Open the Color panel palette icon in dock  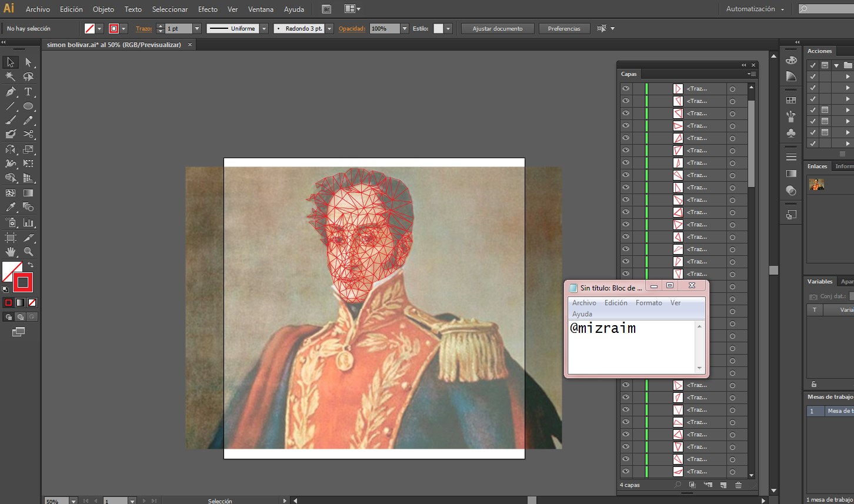(x=791, y=60)
